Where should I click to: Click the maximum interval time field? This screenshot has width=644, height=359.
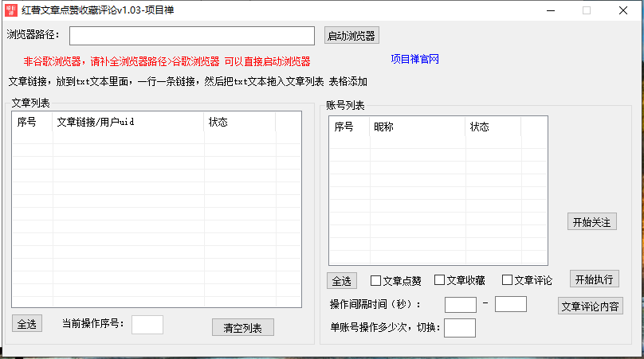coord(511,304)
